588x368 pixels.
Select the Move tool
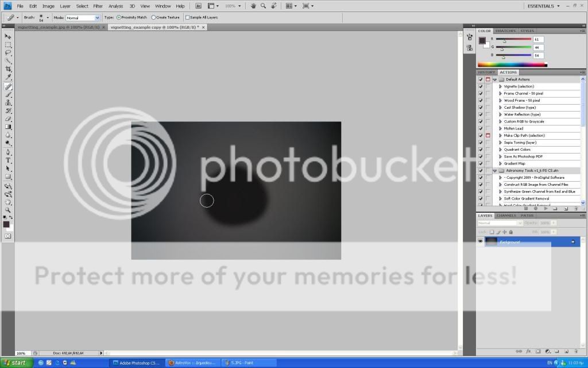[8, 36]
